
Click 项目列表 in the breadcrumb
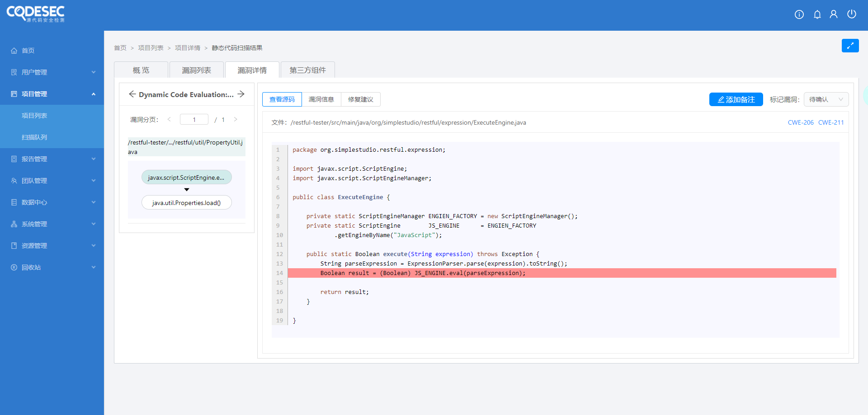tap(151, 48)
